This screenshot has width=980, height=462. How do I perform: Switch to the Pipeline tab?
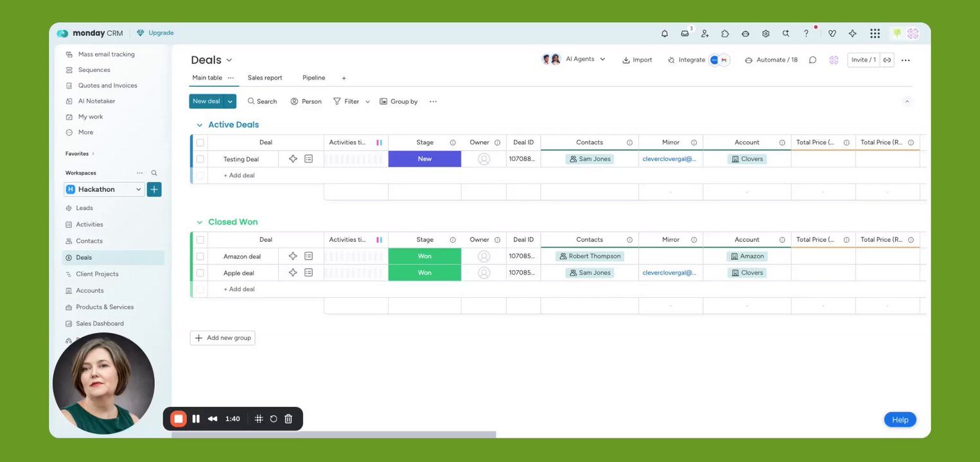click(313, 78)
